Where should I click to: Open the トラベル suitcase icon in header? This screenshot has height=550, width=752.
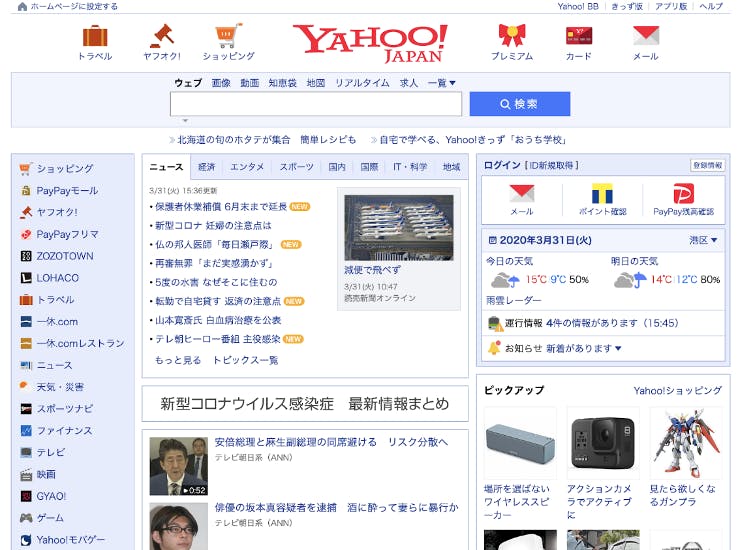pyautogui.click(x=95, y=36)
